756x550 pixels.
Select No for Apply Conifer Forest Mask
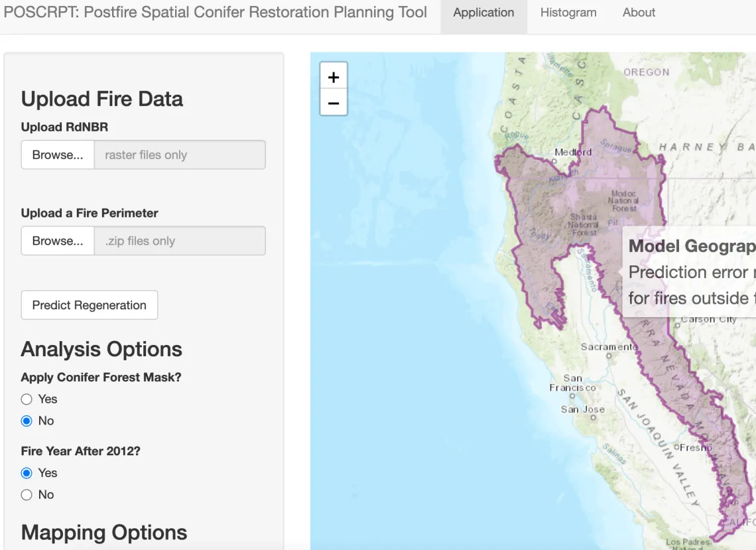27,421
